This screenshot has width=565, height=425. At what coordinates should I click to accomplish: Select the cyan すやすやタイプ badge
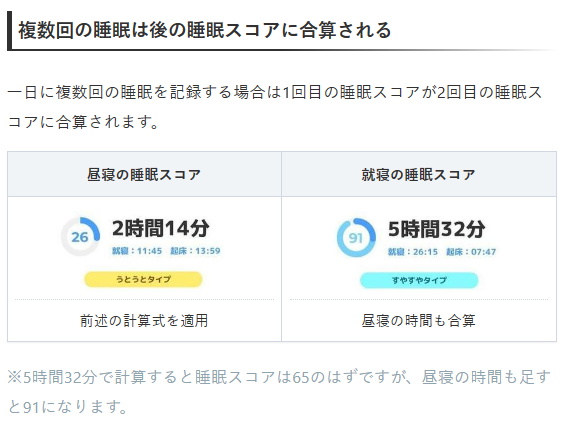coord(419,280)
